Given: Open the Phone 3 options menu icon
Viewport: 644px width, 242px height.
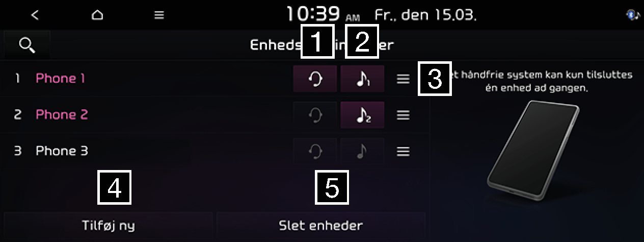Looking at the screenshot, I should tap(403, 151).
